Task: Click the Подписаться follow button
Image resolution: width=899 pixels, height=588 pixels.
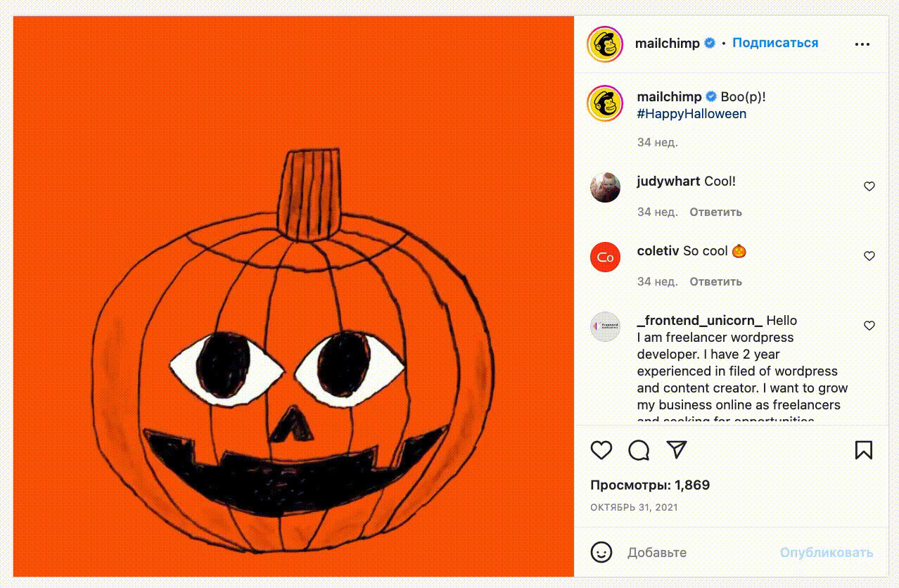Action: [x=775, y=43]
